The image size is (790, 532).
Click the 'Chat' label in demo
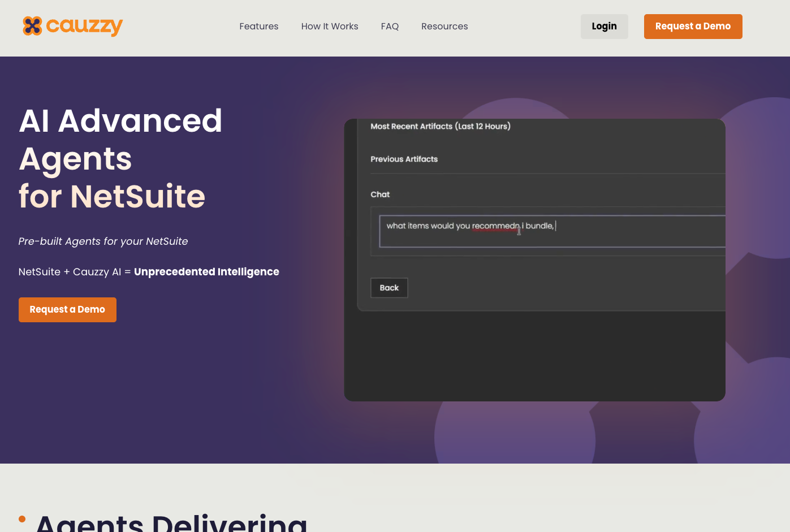(380, 194)
